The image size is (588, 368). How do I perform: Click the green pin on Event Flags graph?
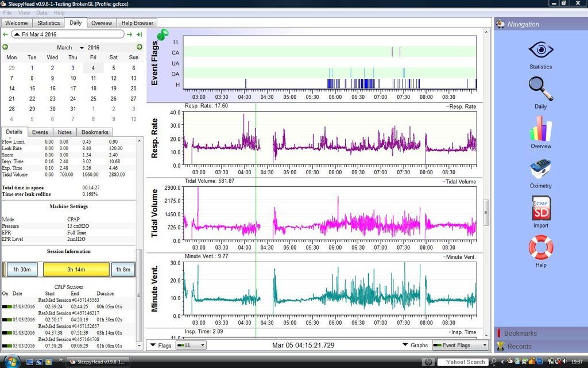click(163, 35)
